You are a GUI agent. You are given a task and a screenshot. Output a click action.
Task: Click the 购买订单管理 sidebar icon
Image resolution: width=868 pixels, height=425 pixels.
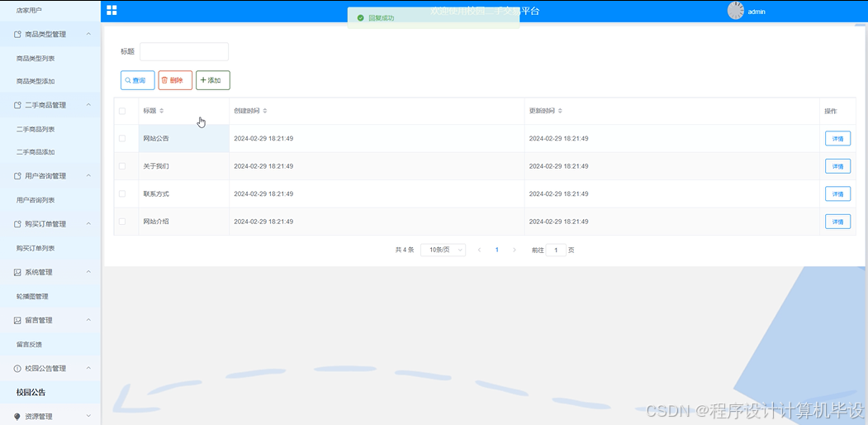[x=17, y=224]
